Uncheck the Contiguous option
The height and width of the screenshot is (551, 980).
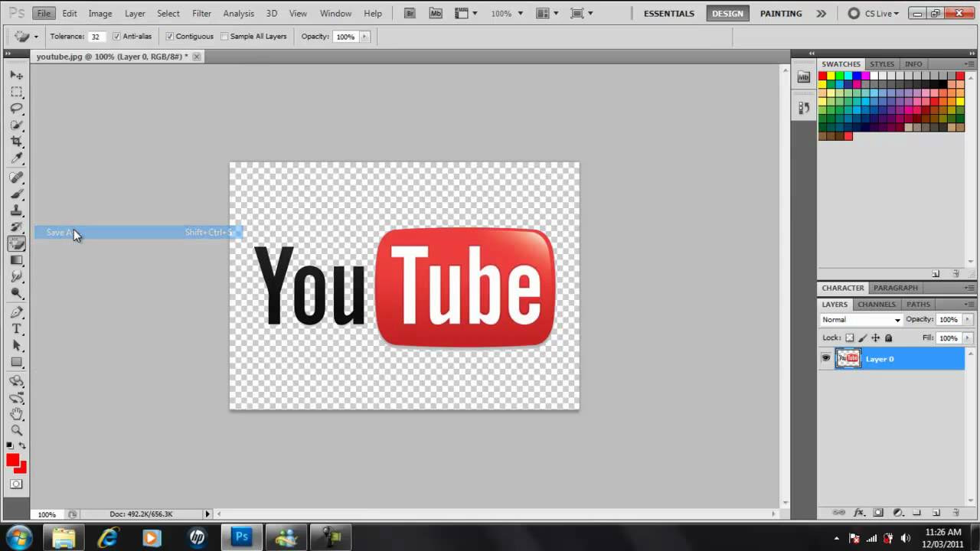coord(171,36)
